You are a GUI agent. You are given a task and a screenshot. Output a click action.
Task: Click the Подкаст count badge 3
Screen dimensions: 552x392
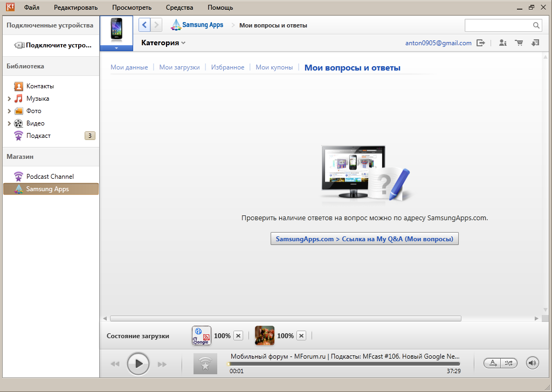[x=90, y=136]
